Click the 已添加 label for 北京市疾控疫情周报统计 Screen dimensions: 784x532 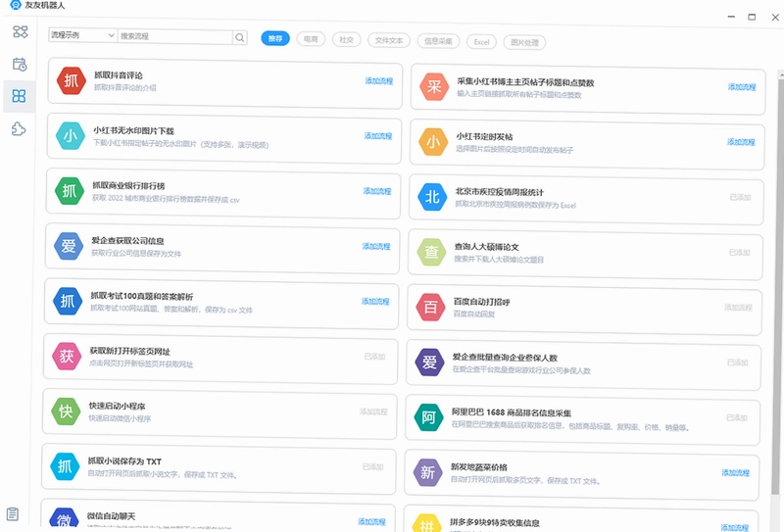[x=740, y=198]
